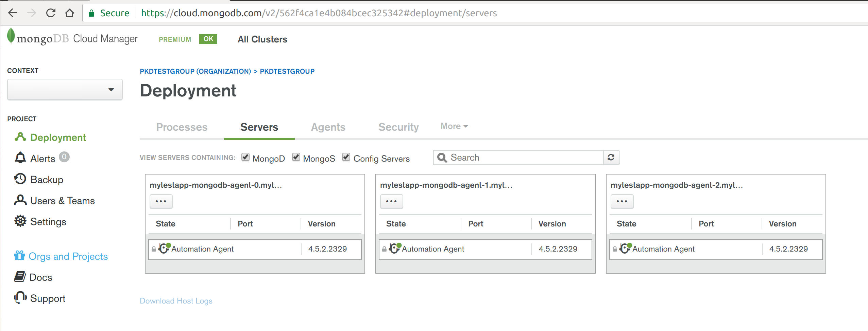Click the mytestapp-mongodb-agent-1 server title
The image size is (868, 331).
click(x=446, y=185)
